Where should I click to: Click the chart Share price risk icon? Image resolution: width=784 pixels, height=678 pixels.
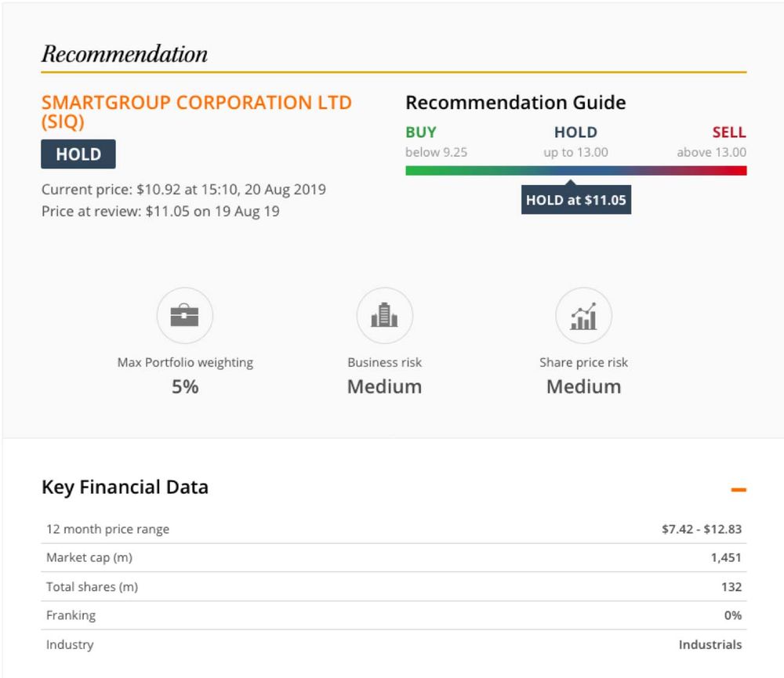[x=583, y=316]
